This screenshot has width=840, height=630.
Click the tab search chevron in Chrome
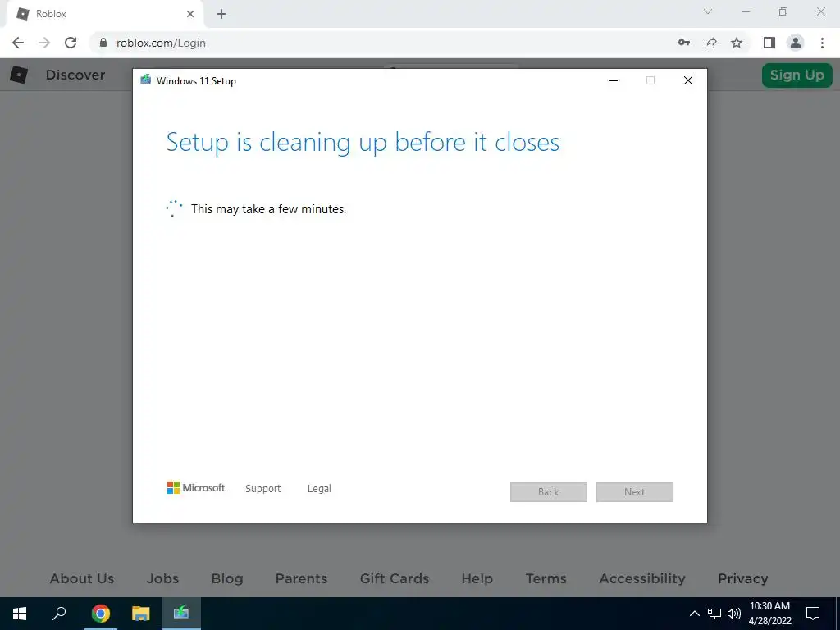[708, 11]
